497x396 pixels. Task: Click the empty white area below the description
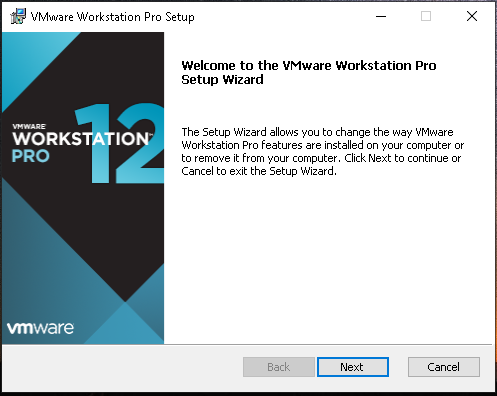[x=328, y=260]
